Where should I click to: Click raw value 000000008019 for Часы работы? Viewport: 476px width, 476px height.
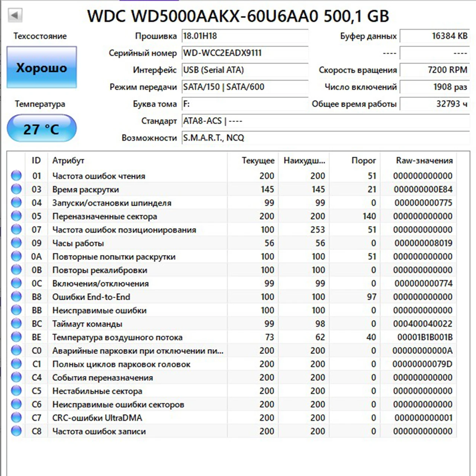click(x=424, y=243)
